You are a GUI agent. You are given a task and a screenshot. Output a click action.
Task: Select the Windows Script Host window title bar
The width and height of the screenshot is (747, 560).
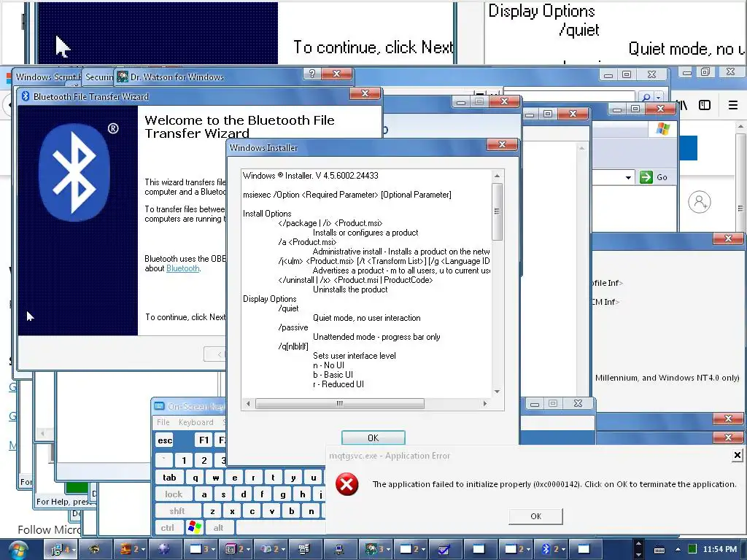coord(47,77)
